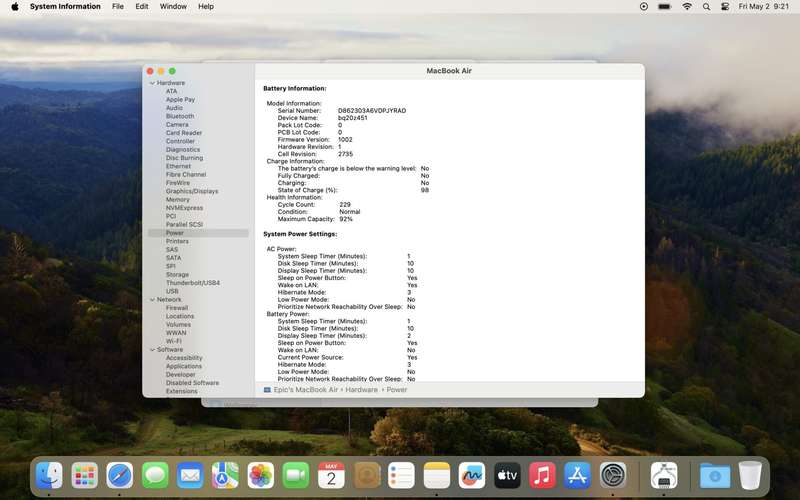The width and height of the screenshot is (800, 500).
Task: Launch FaceTime from the Dock
Action: tap(296, 475)
